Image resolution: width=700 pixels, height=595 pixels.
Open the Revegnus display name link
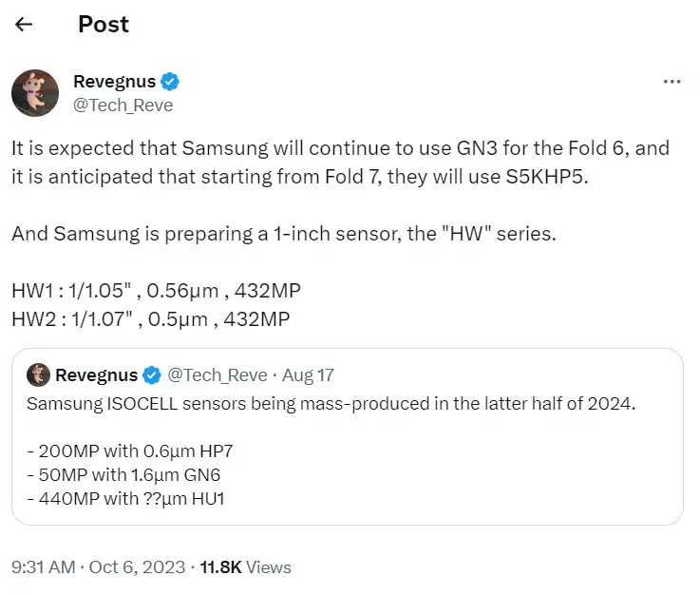click(114, 82)
